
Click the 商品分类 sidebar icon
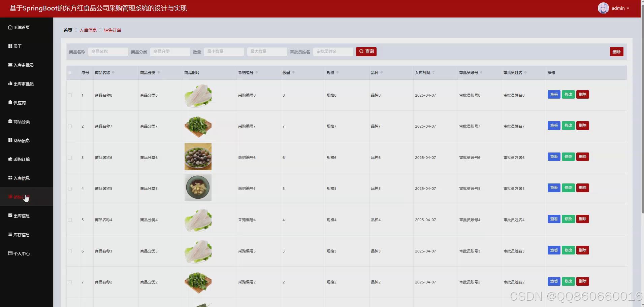10,122
